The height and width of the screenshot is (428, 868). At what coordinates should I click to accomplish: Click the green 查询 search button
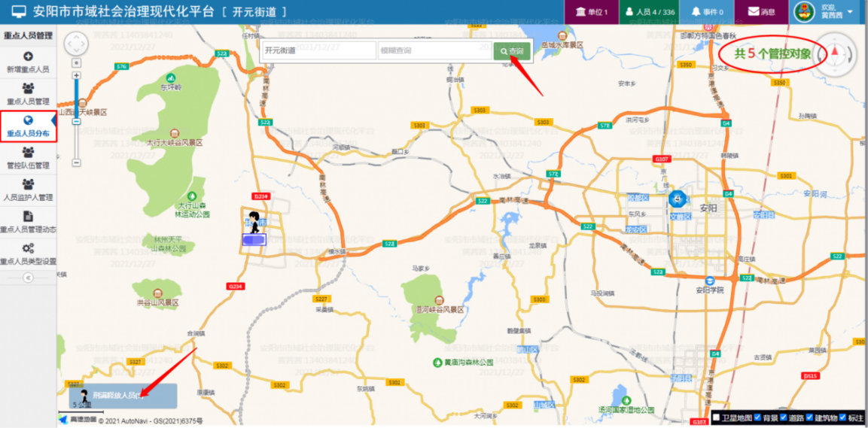tap(512, 51)
